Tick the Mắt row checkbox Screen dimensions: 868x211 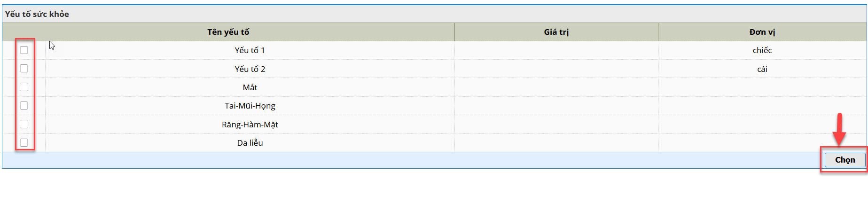pyautogui.click(x=24, y=87)
